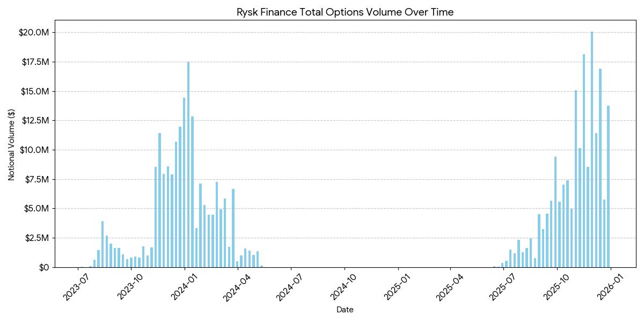This screenshot has width=644, height=322.
Task: Click the $0 y-axis tick label
Action: 44,267
